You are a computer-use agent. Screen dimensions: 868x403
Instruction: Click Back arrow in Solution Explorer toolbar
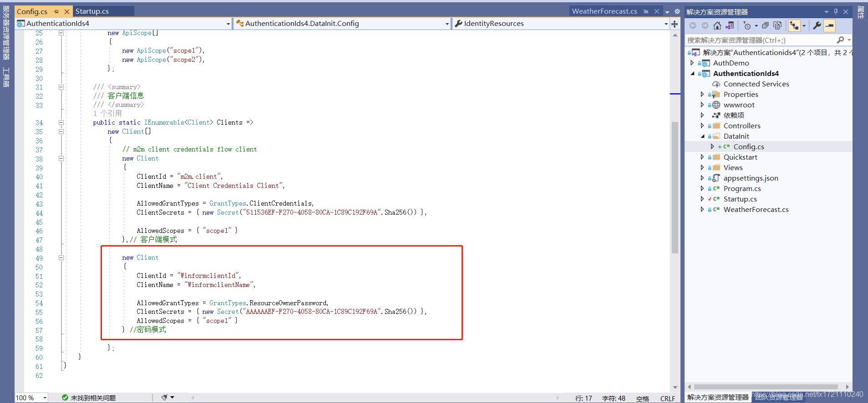[x=693, y=26]
